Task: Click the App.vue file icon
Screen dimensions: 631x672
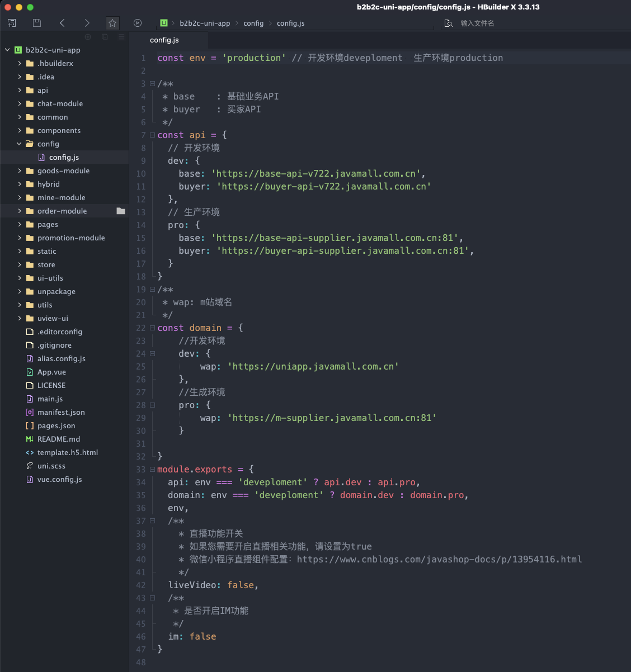Action: [30, 372]
